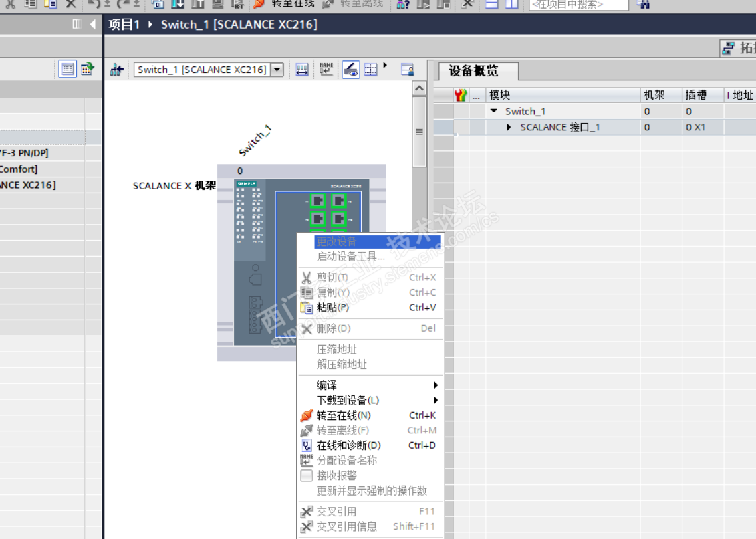Image resolution: width=756 pixels, height=539 pixels.
Task: Click the top-right green port on the switch
Action: (339, 200)
